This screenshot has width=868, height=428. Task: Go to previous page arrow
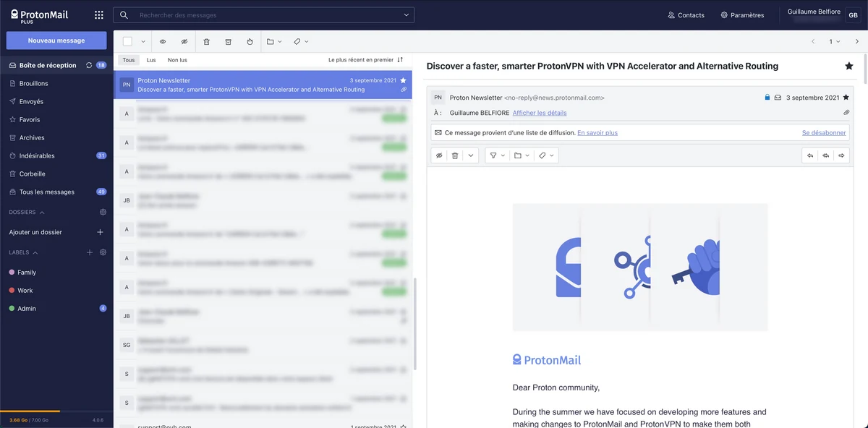click(813, 42)
